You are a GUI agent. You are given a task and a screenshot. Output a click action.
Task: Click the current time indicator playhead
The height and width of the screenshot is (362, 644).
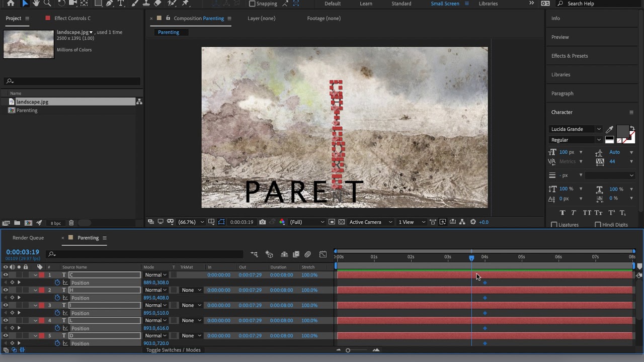(x=471, y=258)
